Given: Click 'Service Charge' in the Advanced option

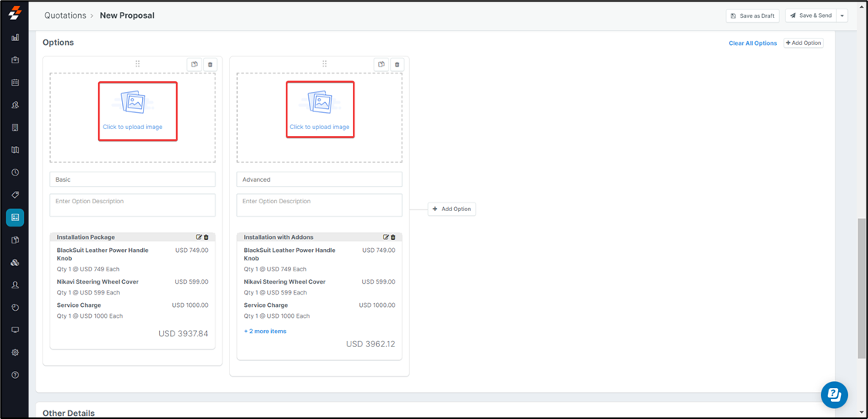Looking at the screenshot, I should (266, 305).
